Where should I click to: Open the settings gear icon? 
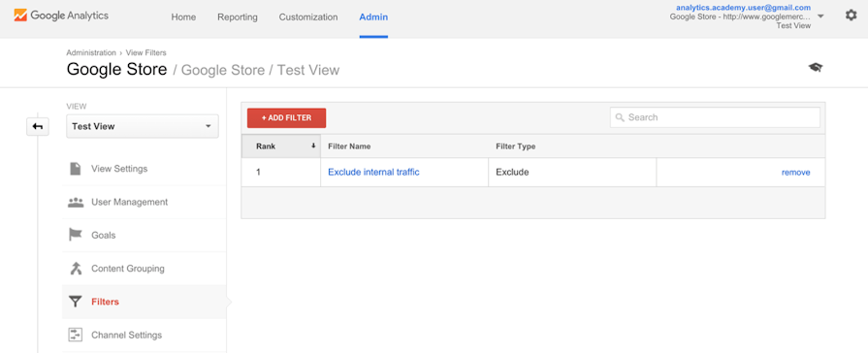pyautogui.click(x=851, y=16)
